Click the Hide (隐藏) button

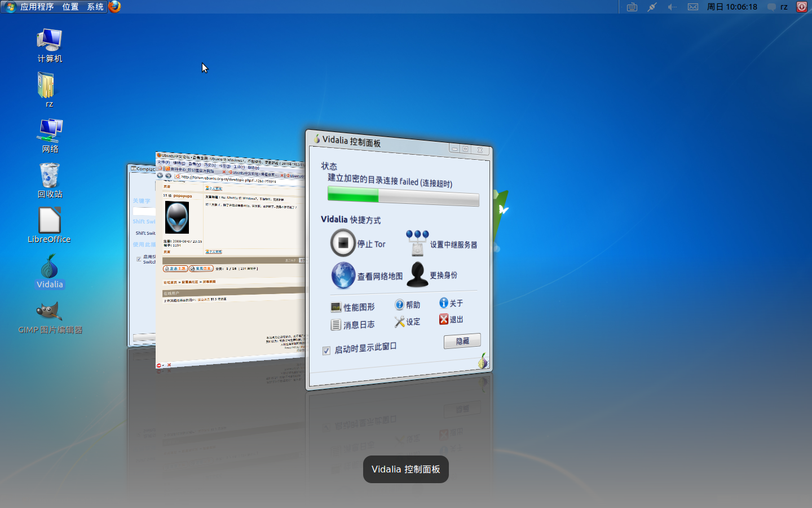462,341
